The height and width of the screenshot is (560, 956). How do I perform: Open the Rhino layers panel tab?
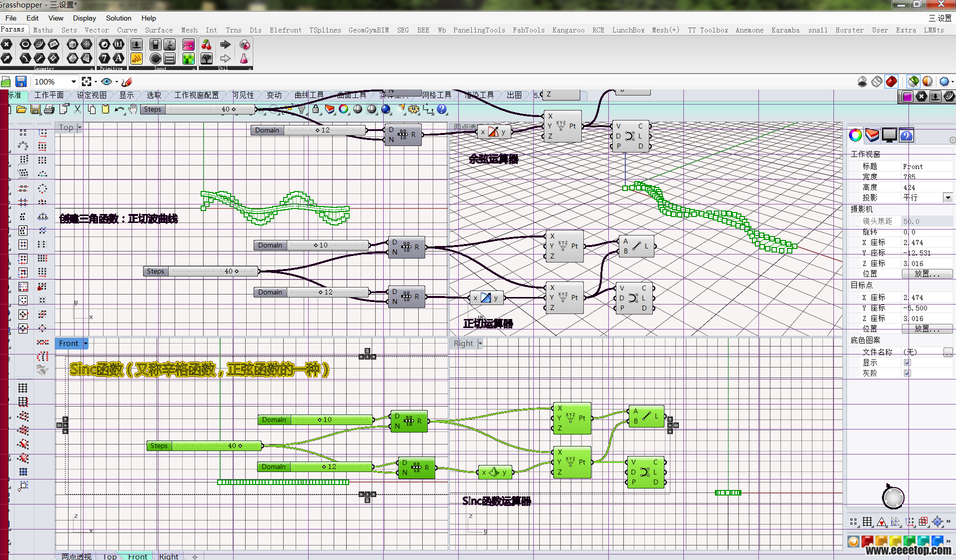872,135
